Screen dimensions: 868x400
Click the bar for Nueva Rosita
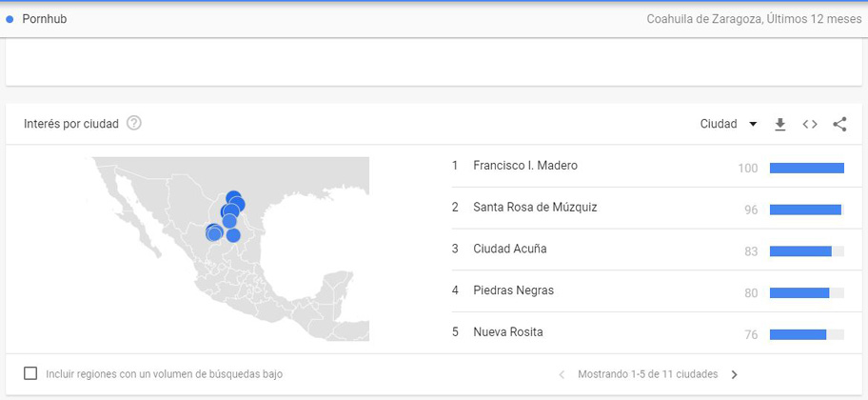tap(806, 334)
